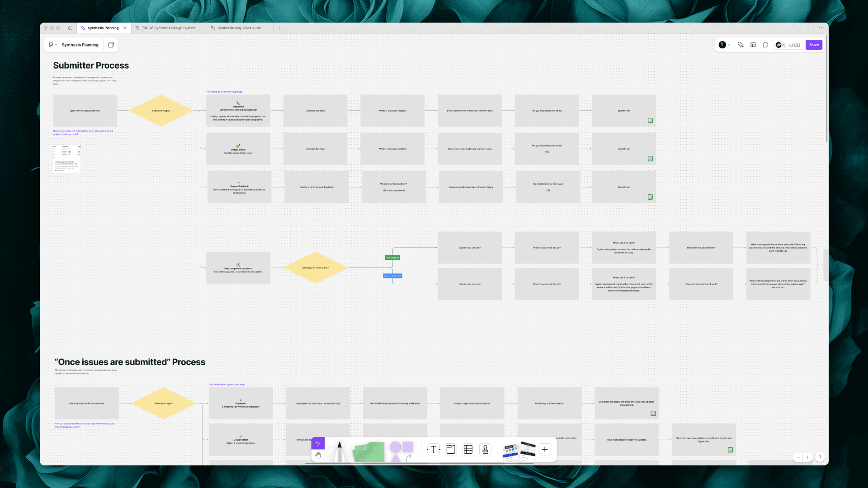Check the 'Close the issue once updates' checkbox
The image size is (868, 488).
point(730,450)
